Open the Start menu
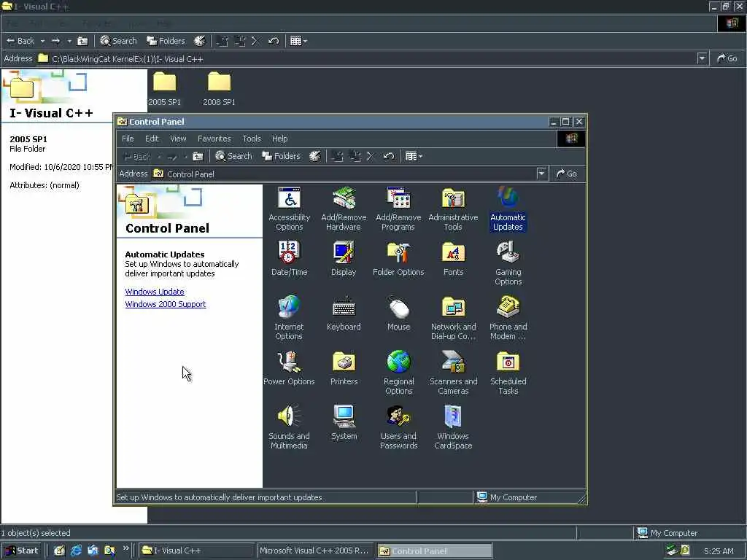Viewport: 747px width, 560px height. [21, 551]
